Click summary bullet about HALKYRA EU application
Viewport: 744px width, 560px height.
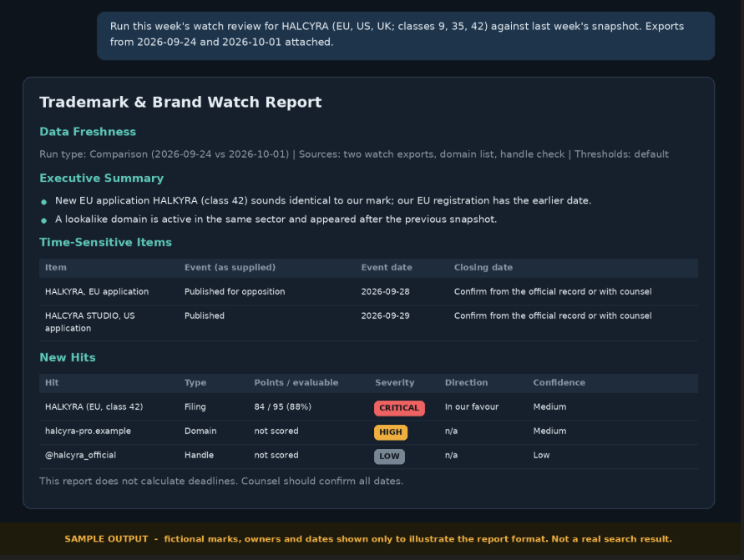(x=323, y=200)
